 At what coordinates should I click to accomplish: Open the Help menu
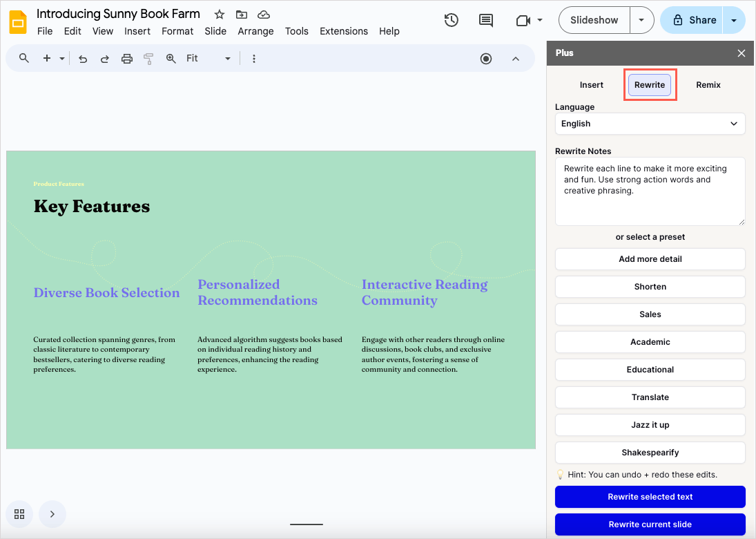pos(389,31)
